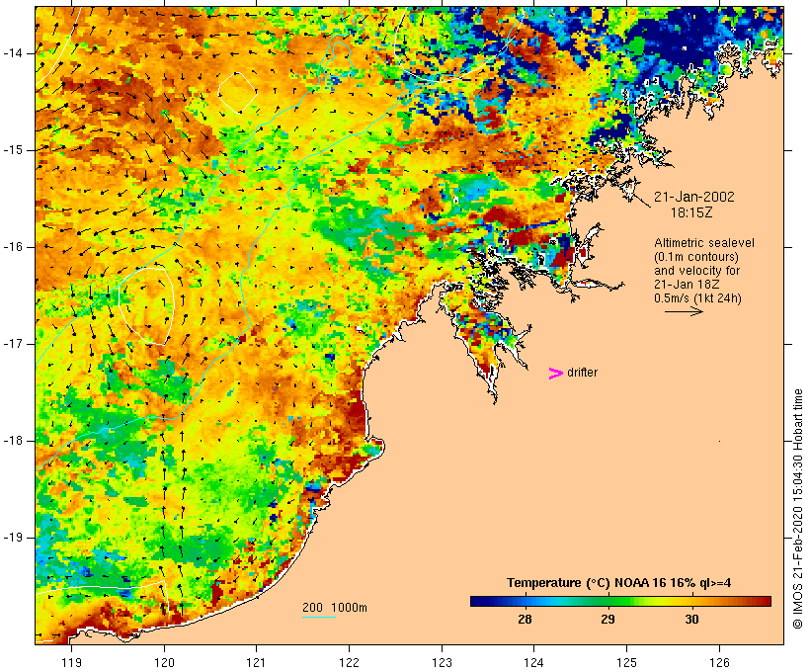Click the colorbar label '30'
810x672 pixels.
pyautogui.click(x=691, y=619)
